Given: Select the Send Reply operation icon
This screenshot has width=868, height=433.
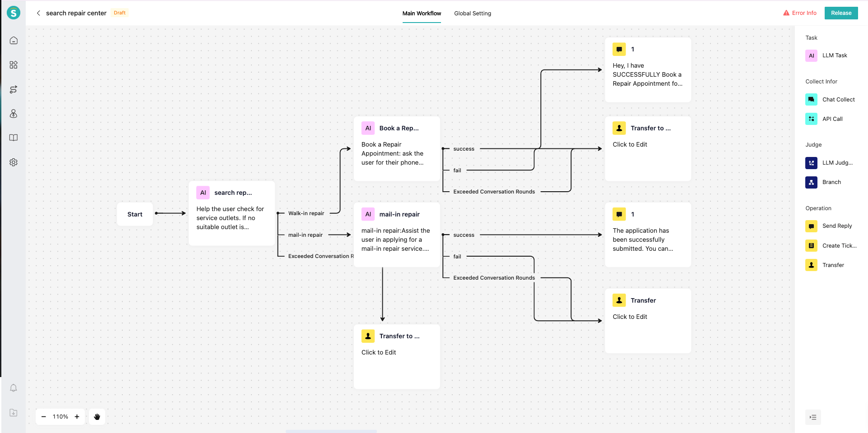Looking at the screenshot, I should [x=811, y=226].
